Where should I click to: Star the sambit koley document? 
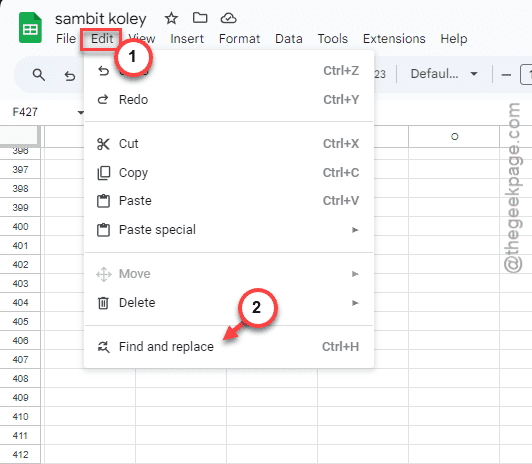tap(171, 18)
